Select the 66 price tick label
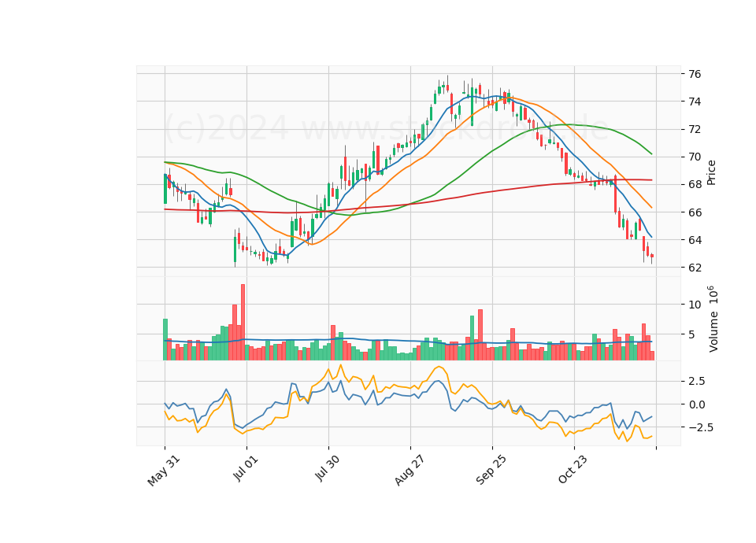Viewport: 756px width, 543px height. (x=695, y=212)
